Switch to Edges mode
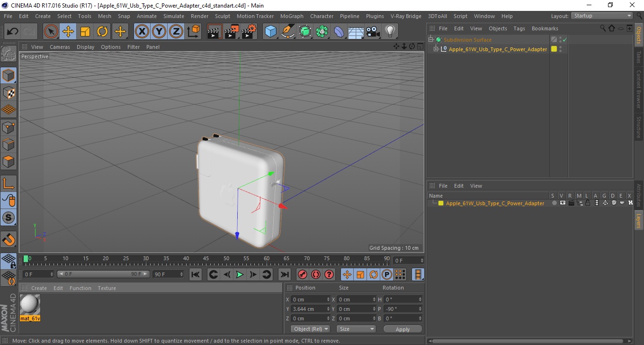The image size is (644, 345). [x=9, y=144]
